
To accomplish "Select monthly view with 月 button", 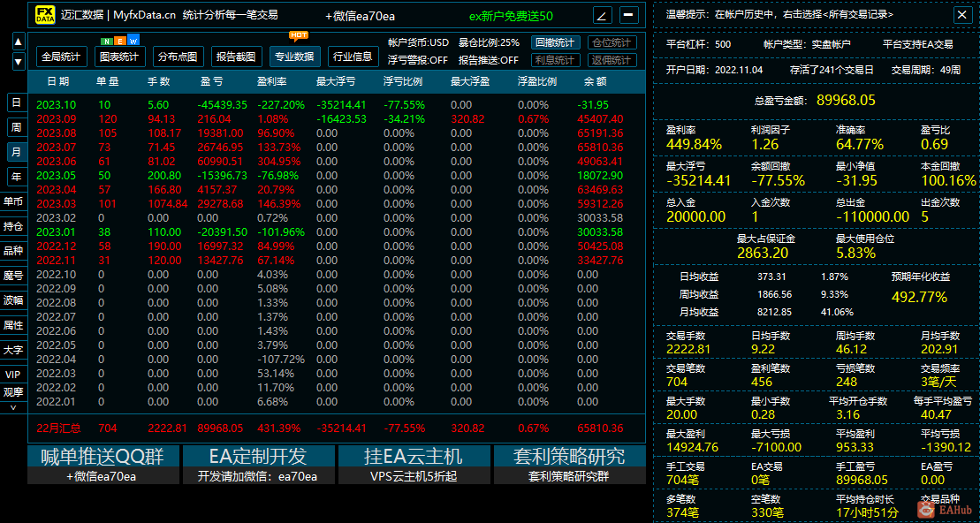I will tap(16, 152).
